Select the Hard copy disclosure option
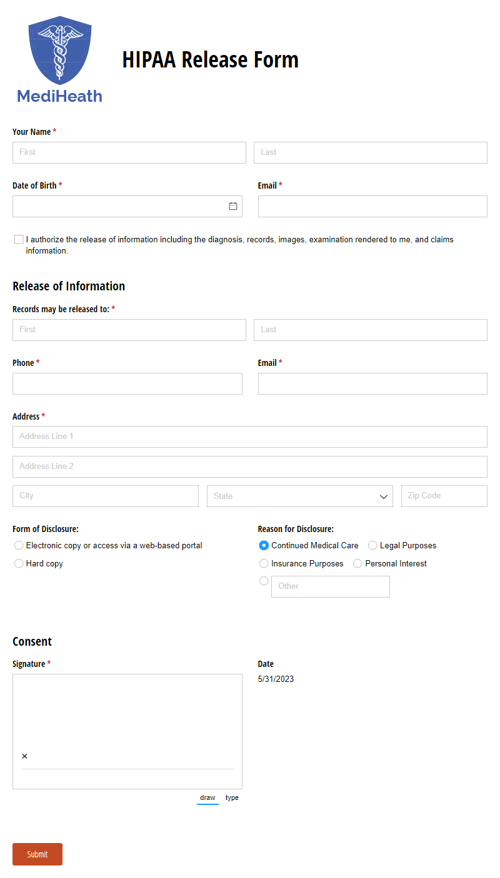Screen dimensions: 500x878 19,563
